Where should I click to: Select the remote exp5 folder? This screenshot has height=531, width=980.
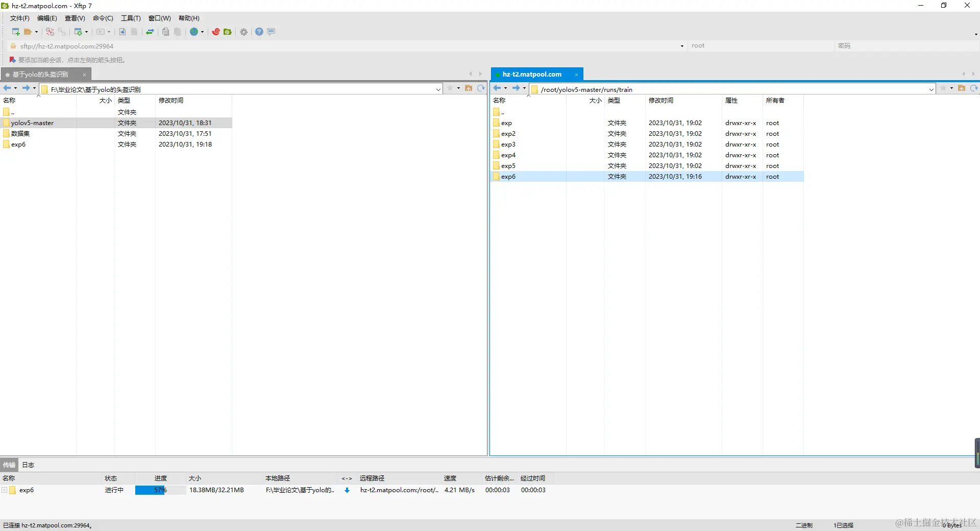click(647, 166)
